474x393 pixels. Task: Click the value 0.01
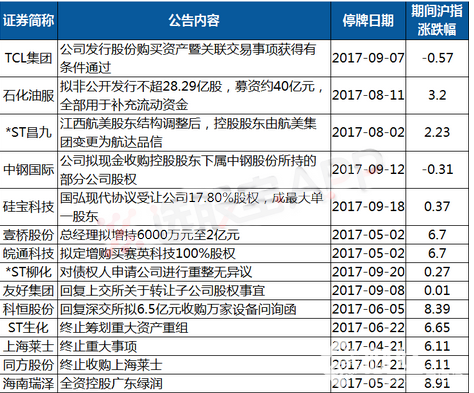click(x=437, y=291)
